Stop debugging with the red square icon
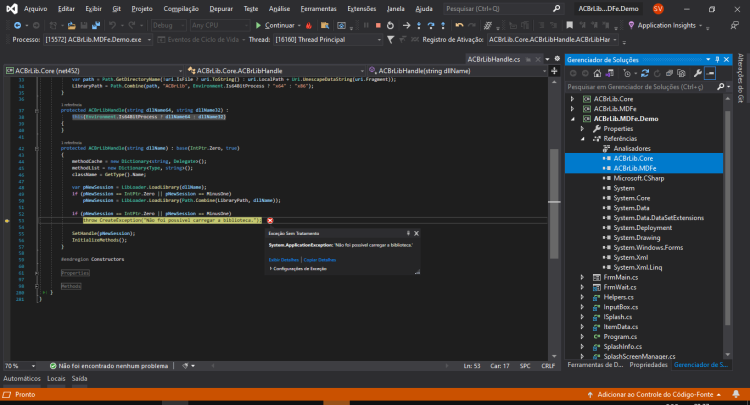The image size is (750, 405). (x=378, y=25)
